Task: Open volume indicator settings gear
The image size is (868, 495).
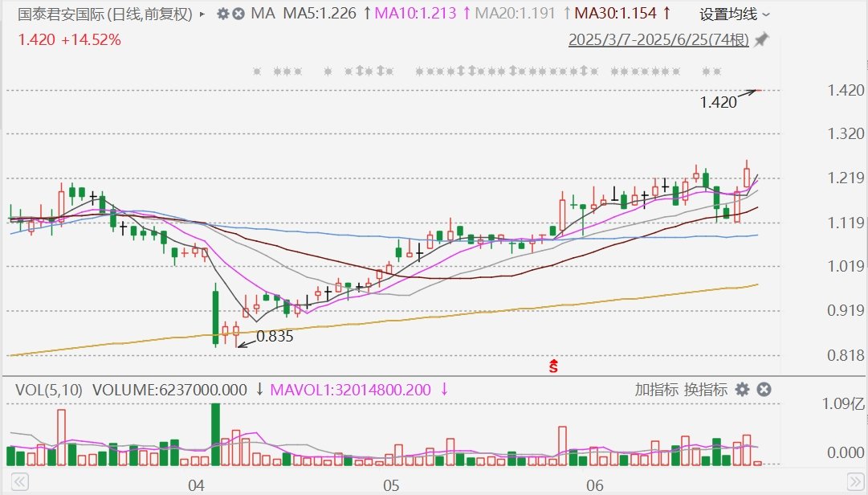Action: (743, 390)
